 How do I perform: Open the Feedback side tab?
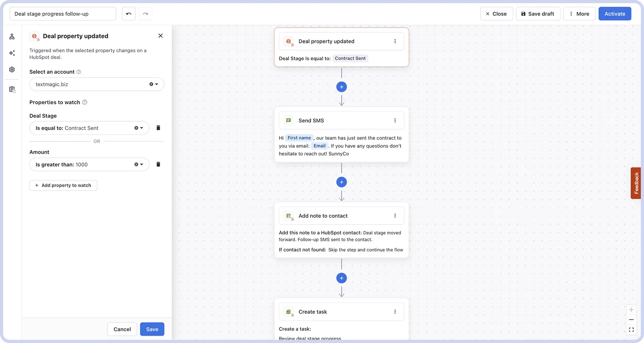[636, 183]
